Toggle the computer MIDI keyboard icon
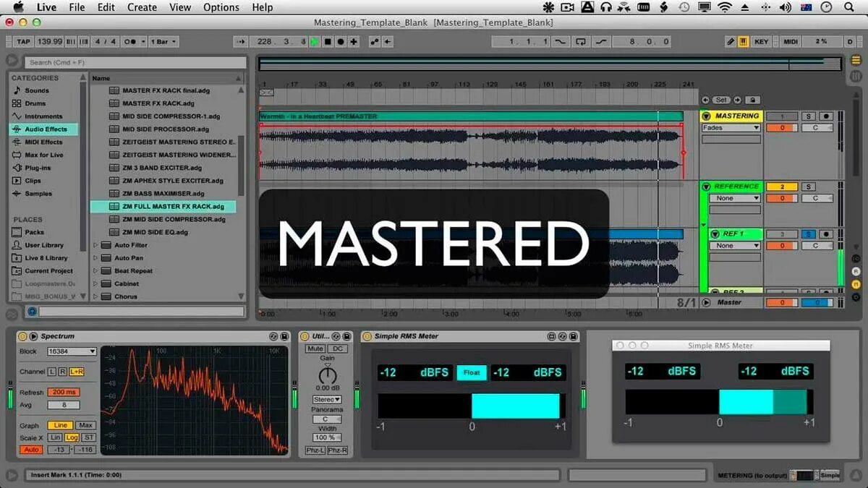The height and width of the screenshot is (488, 868). (x=744, y=42)
